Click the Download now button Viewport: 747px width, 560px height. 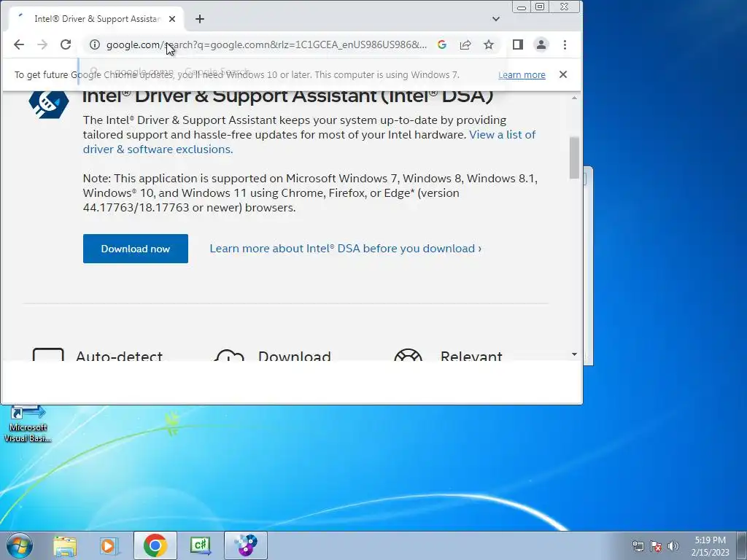coord(135,249)
